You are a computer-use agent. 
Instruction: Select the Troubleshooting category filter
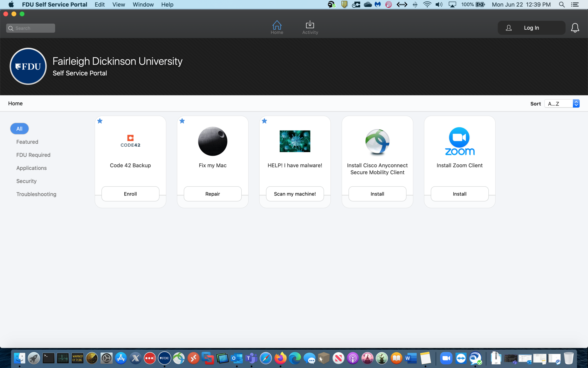[36, 194]
